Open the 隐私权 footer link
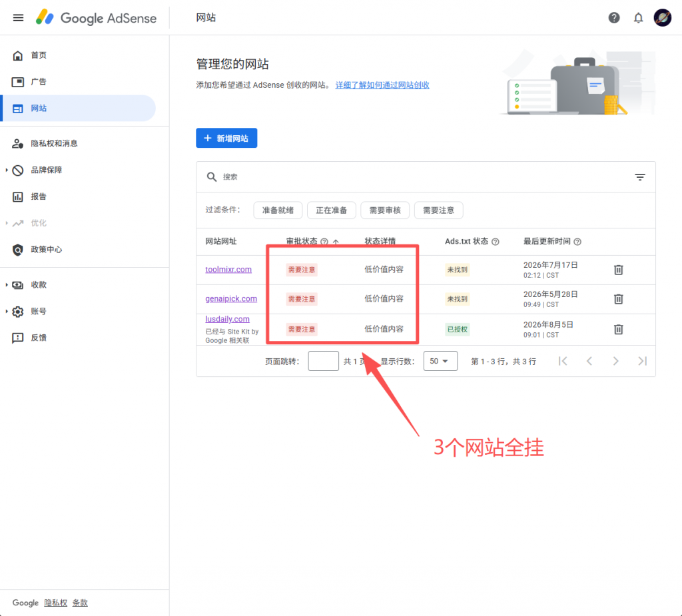 pos(56,603)
